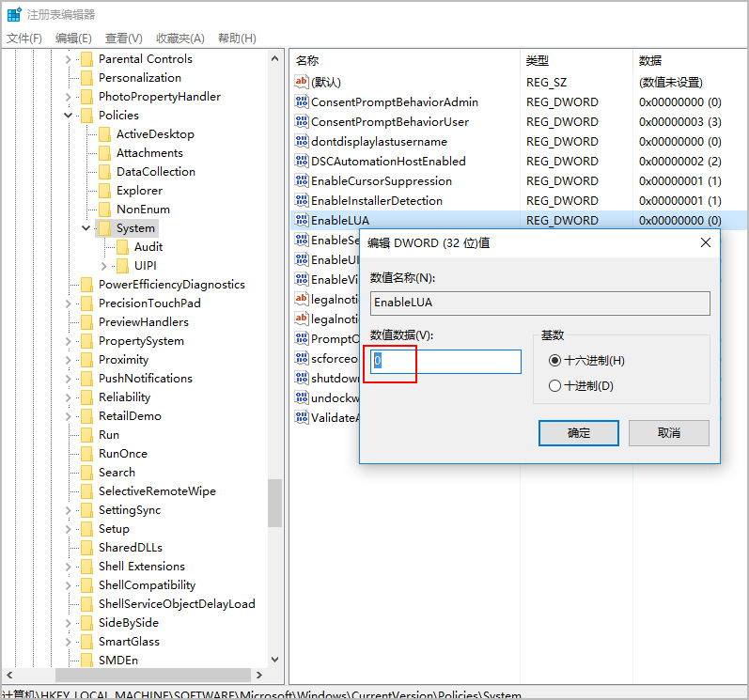The width and height of the screenshot is (749, 700).
Task: Click the UIPI folder icon
Action: coord(122,266)
